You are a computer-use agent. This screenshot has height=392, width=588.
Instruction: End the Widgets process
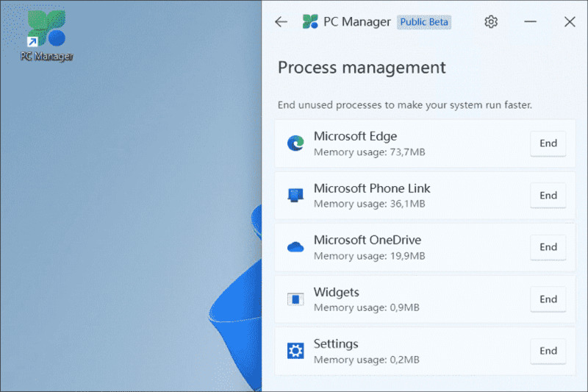tap(548, 299)
